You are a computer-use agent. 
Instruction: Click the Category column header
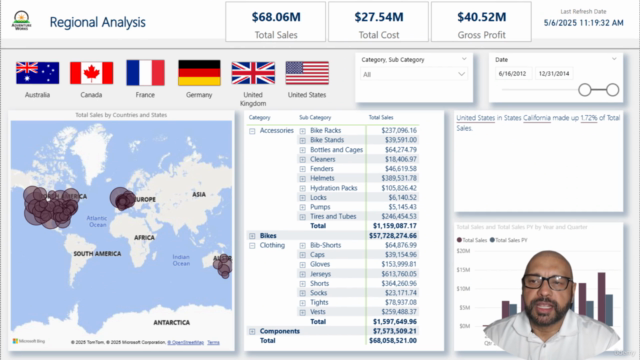pos(260,118)
